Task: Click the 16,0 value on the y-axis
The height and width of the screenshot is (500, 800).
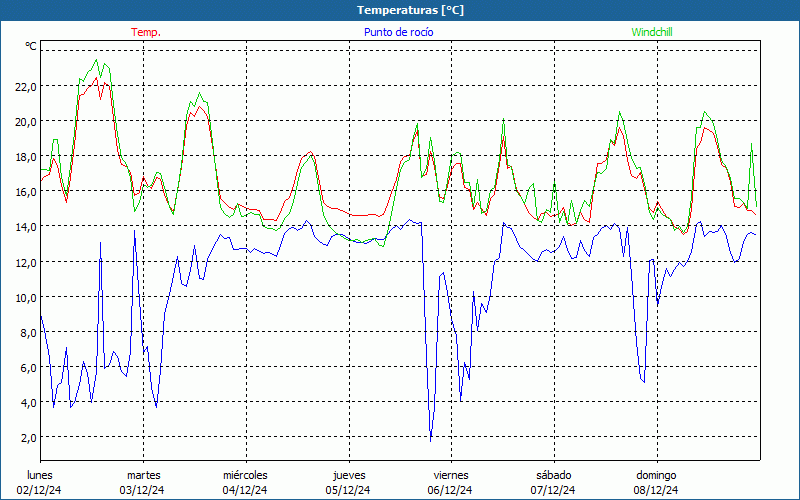Action: [26, 192]
